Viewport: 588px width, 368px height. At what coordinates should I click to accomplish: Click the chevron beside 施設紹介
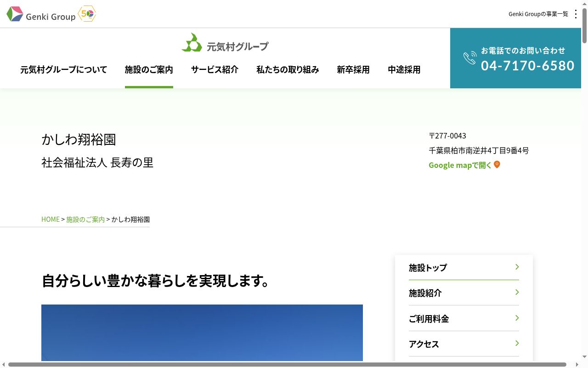517,293
